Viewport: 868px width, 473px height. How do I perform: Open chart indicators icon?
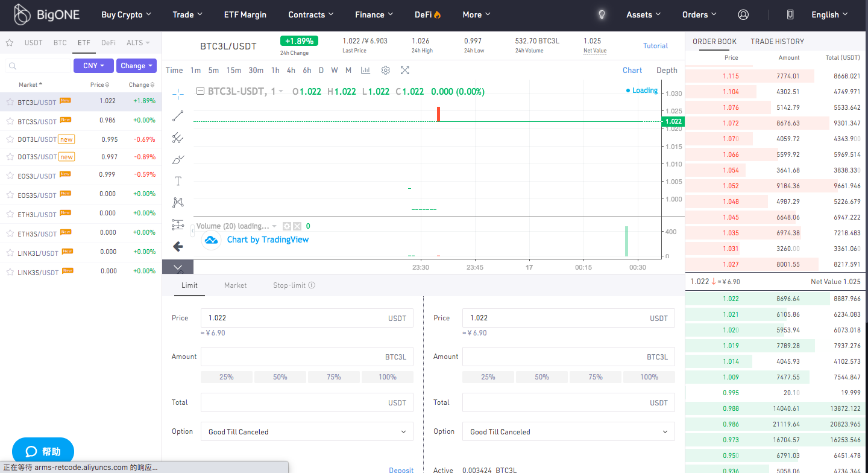[x=365, y=70]
